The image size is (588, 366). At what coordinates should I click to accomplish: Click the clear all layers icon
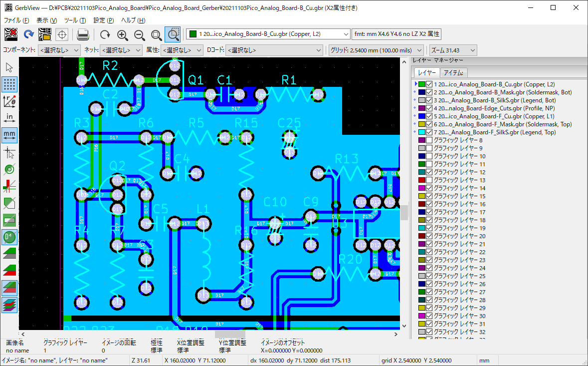point(11,34)
